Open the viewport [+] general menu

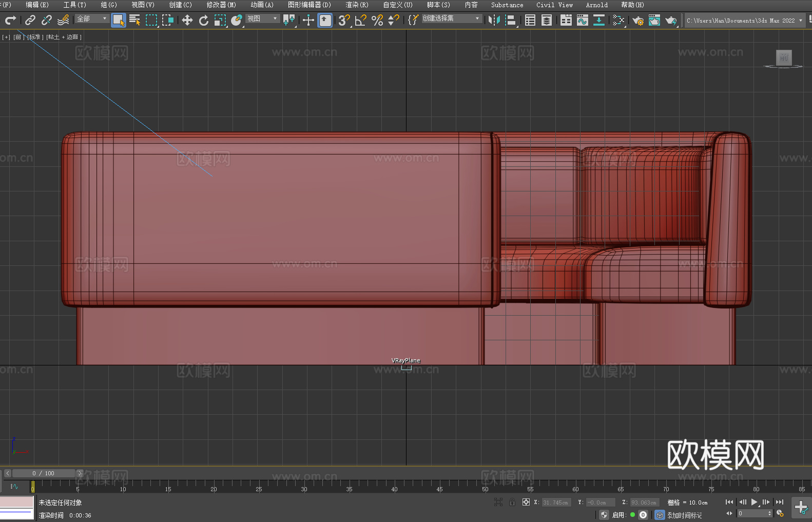coord(6,37)
